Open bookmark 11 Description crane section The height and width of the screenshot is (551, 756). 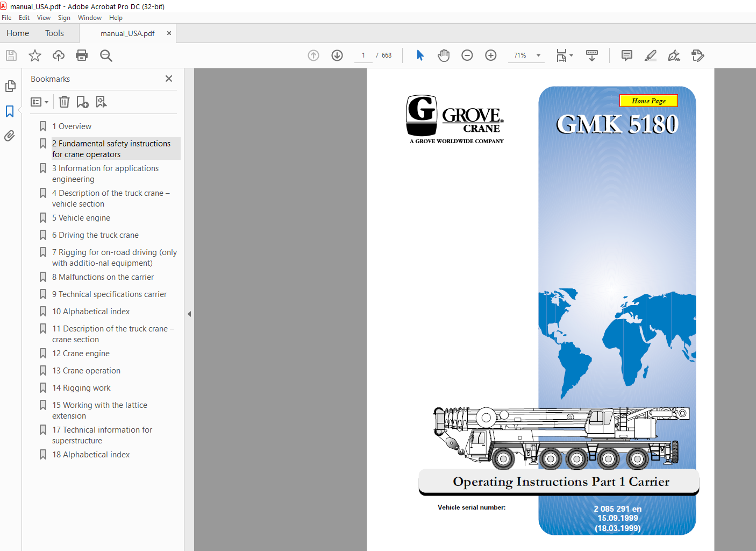click(113, 334)
